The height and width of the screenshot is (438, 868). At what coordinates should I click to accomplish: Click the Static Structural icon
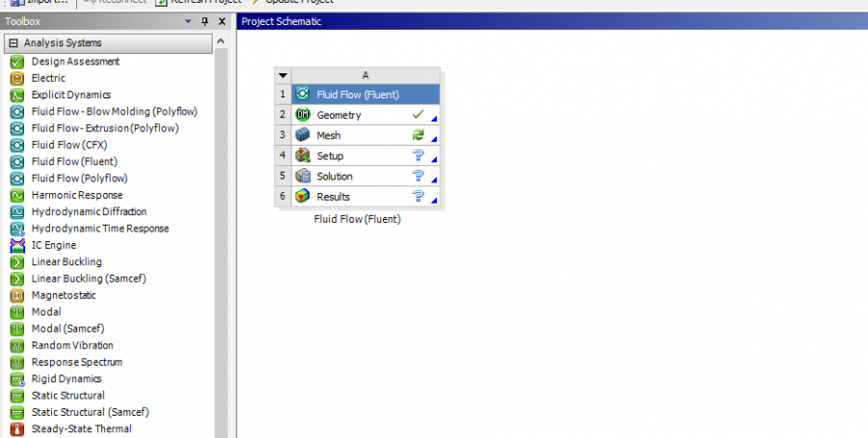coord(17,396)
